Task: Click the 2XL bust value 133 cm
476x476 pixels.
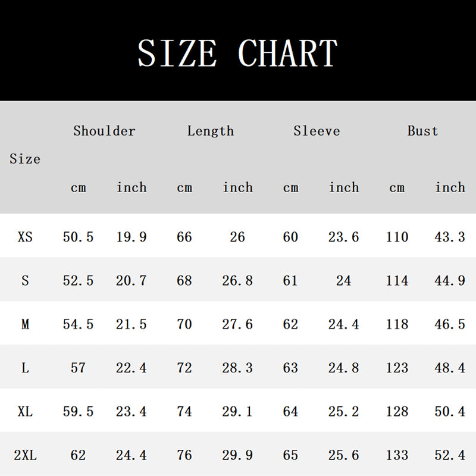Action: pos(397,455)
